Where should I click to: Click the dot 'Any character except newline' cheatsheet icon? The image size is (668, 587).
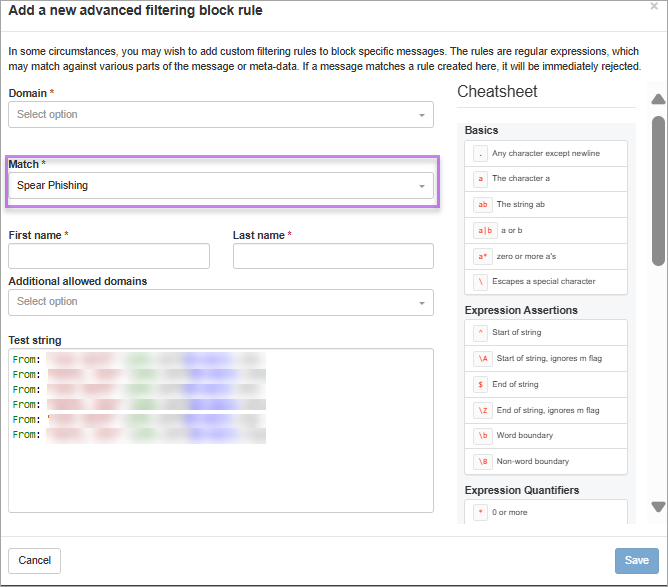tap(481, 153)
